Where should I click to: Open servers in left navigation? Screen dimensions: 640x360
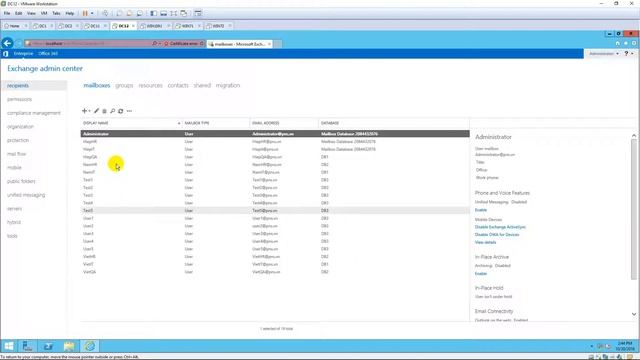pyautogui.click(x=14, y=209)
